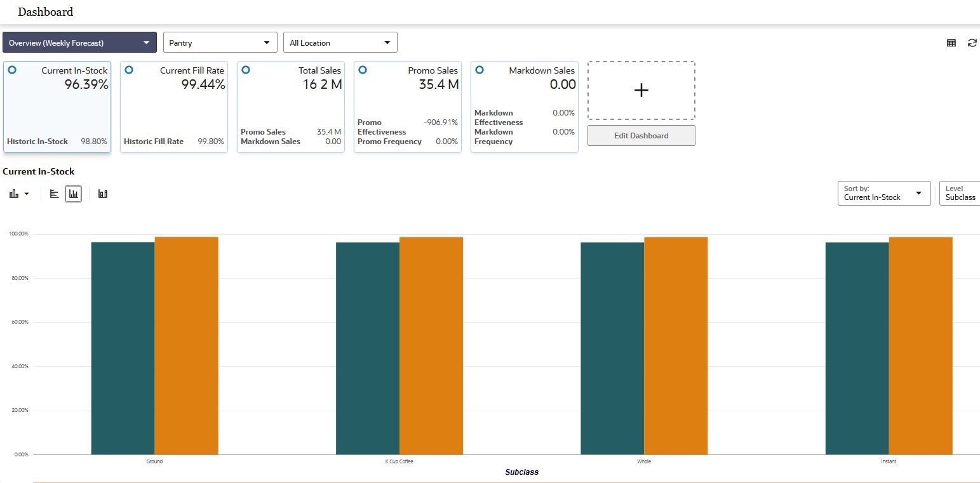Select the Current Fill Rate metric indicator

(x=129, y=71)
